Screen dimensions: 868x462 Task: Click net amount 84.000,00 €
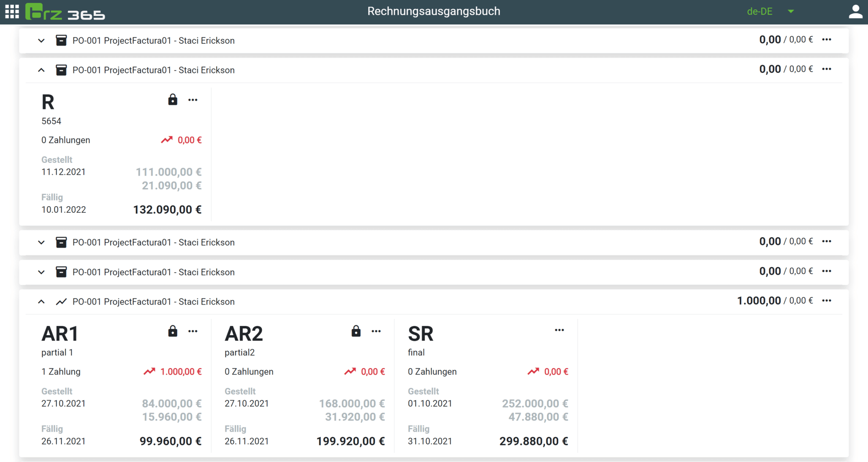pos(171,404)
